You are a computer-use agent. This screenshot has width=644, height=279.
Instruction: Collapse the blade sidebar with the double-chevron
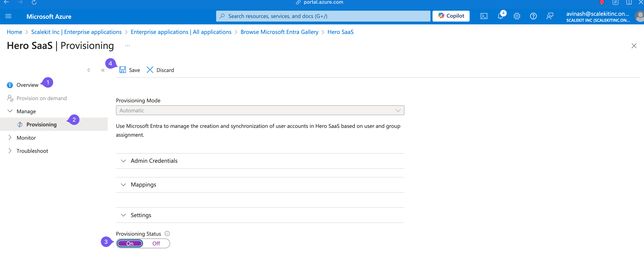click(103, 70)
